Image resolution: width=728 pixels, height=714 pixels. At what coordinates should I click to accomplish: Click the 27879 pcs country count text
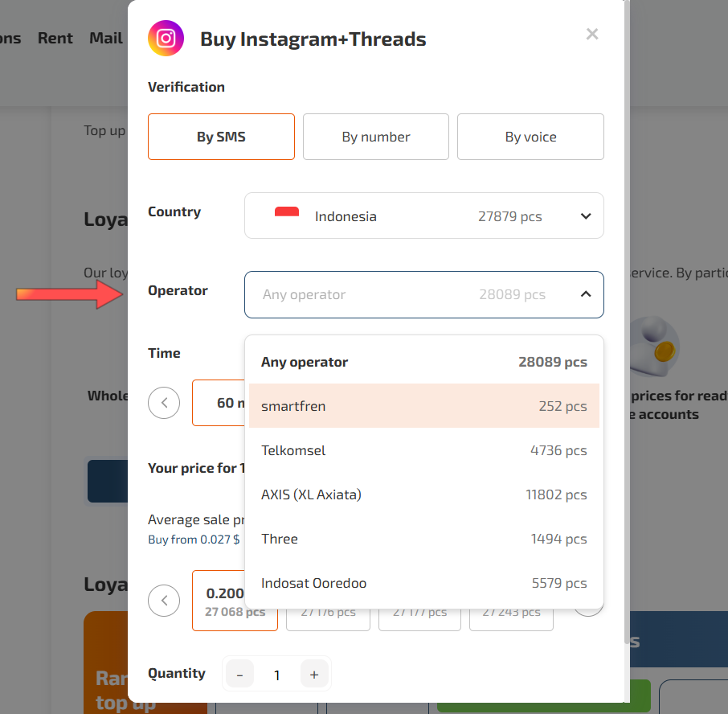(x=509, y=216)
